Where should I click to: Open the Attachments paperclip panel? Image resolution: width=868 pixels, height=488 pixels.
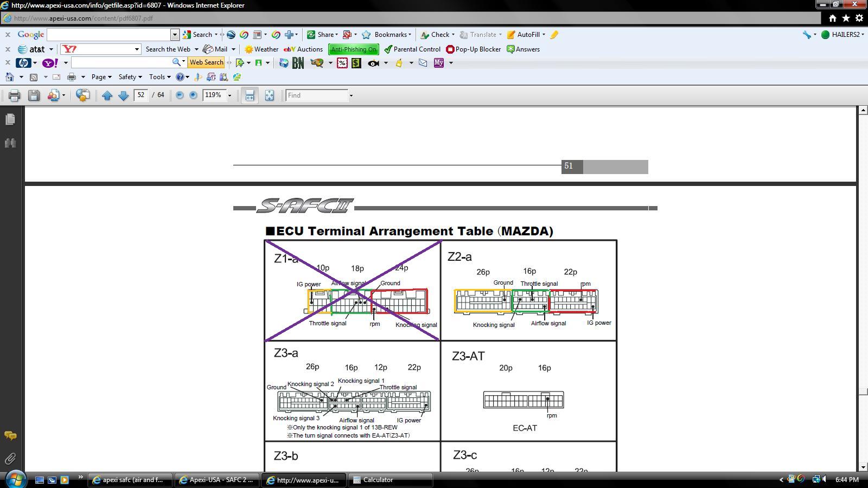(10, 459)
